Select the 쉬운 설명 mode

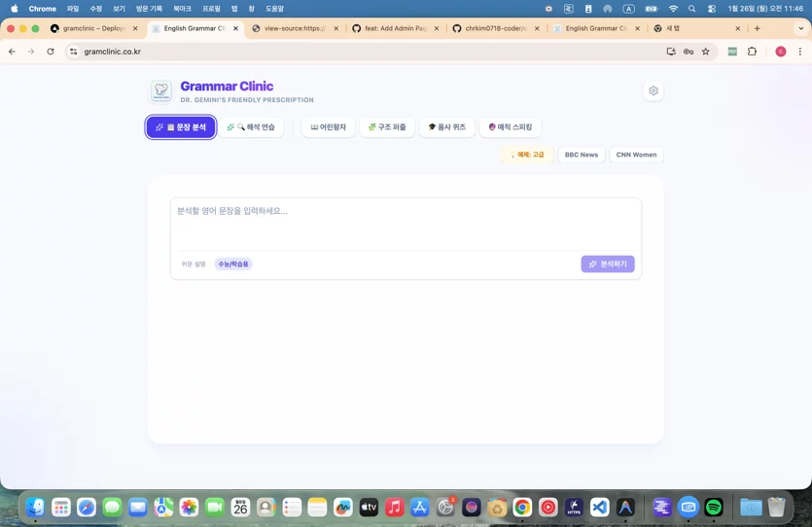194,264
